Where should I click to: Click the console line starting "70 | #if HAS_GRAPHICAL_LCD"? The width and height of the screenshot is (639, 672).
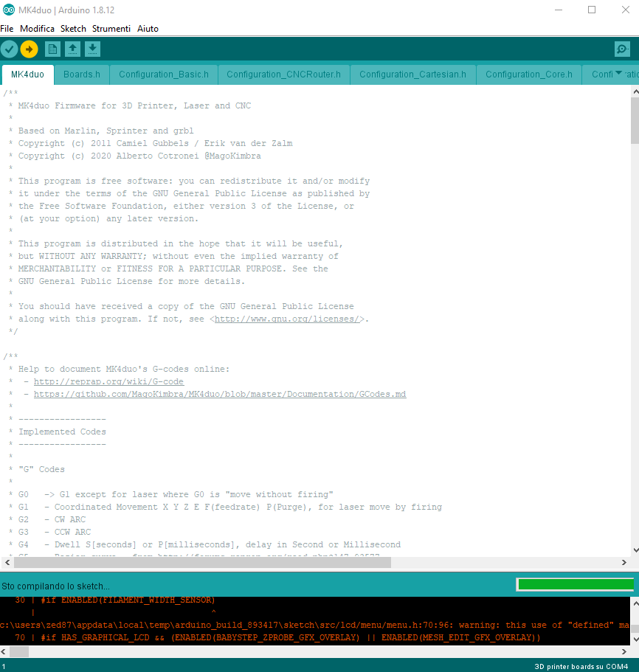click(x=277, y=637)
